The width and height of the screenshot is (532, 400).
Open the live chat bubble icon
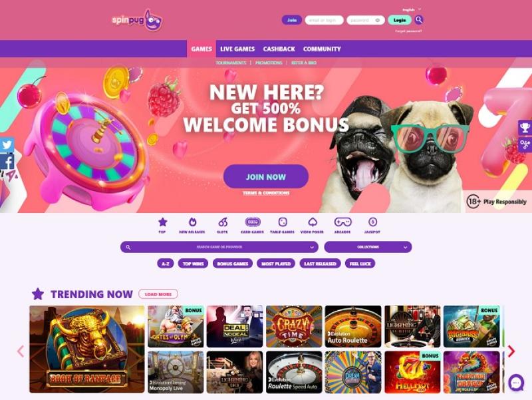(516, 383)
